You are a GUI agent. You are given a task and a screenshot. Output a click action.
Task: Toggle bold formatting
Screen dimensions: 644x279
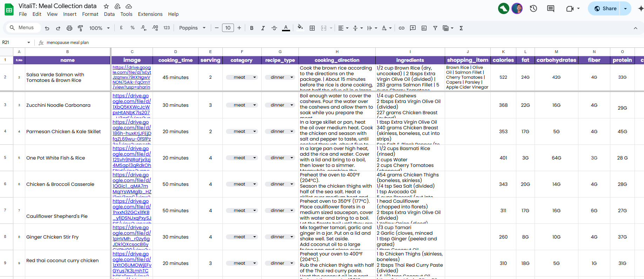[x=251, y=28]
